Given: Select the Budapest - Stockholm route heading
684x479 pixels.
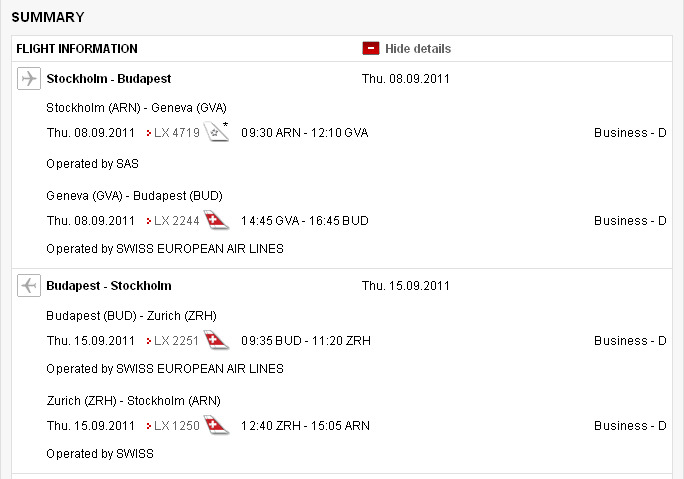Looking at the screenshot, I should (109, 285).
